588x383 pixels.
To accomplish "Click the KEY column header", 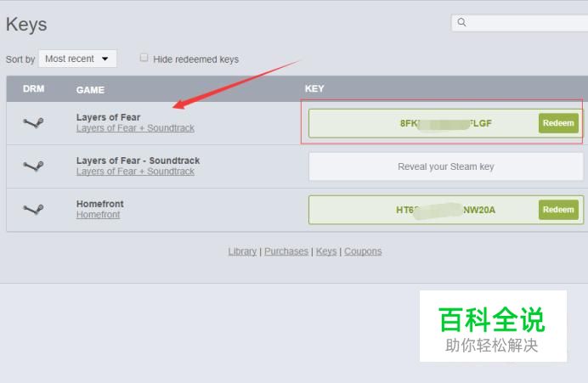I will coord(314,89).
